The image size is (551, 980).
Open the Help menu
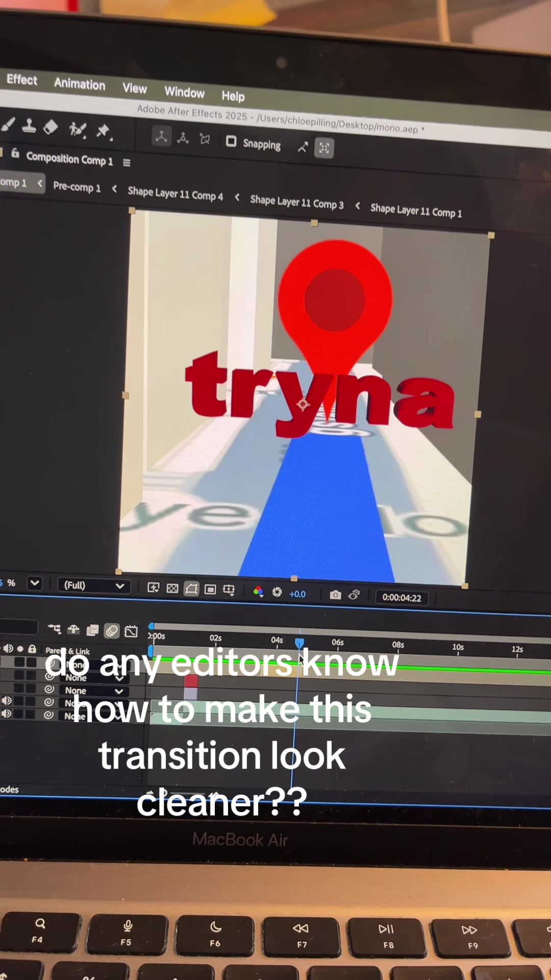(x=233, y=96)
